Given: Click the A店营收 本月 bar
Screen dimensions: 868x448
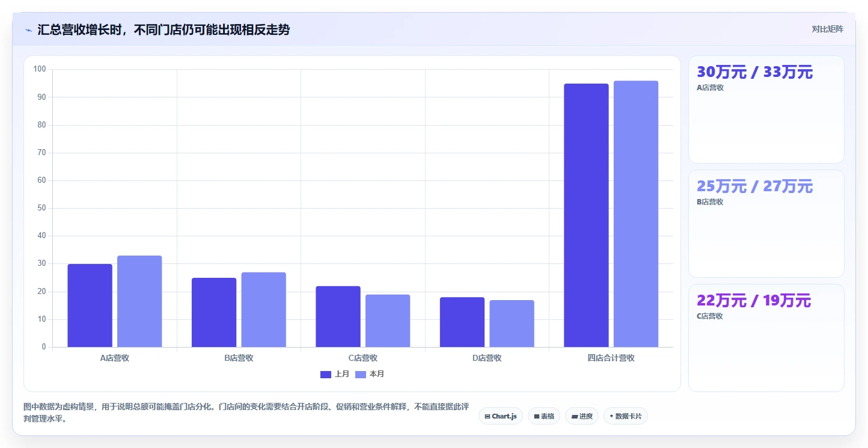Looking at the screenshot, I should click(139, 301).
